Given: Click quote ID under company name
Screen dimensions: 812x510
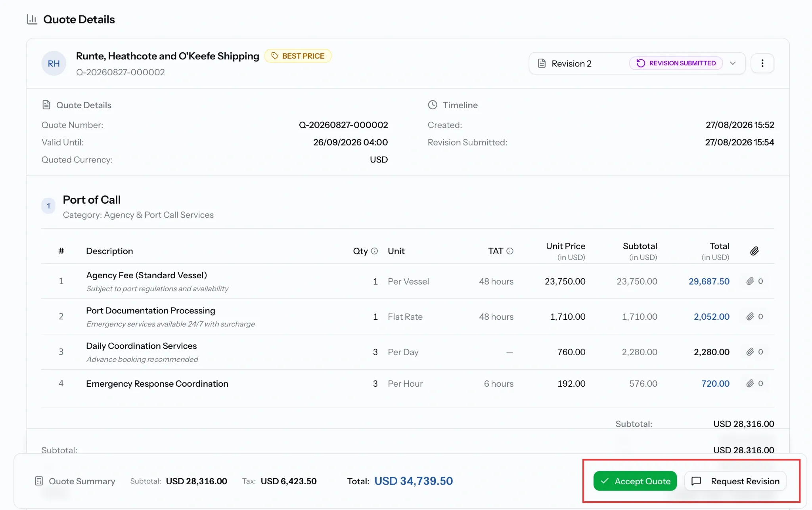Looking at the screenshot, I should [x=121, y=72].
